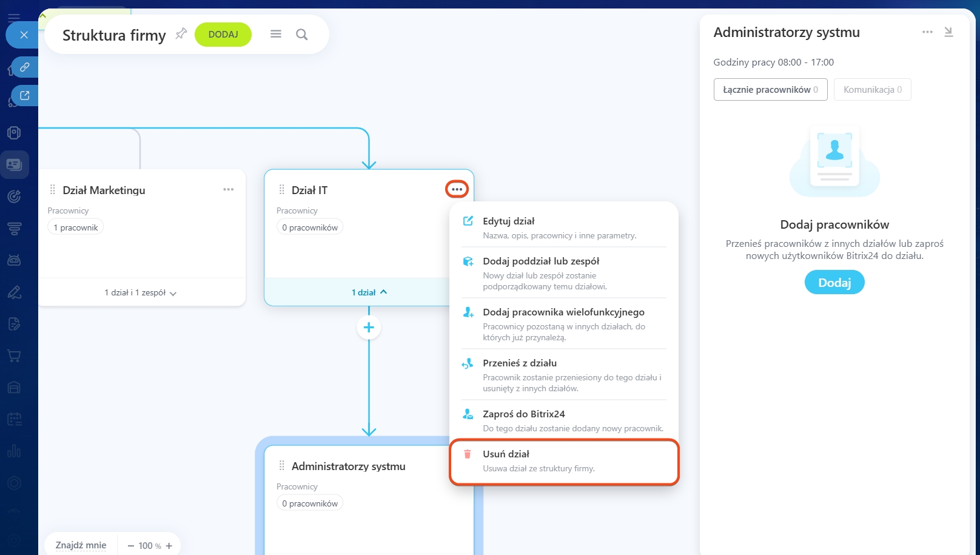Click the blue Dodaj button in panel

pos(834,283)
